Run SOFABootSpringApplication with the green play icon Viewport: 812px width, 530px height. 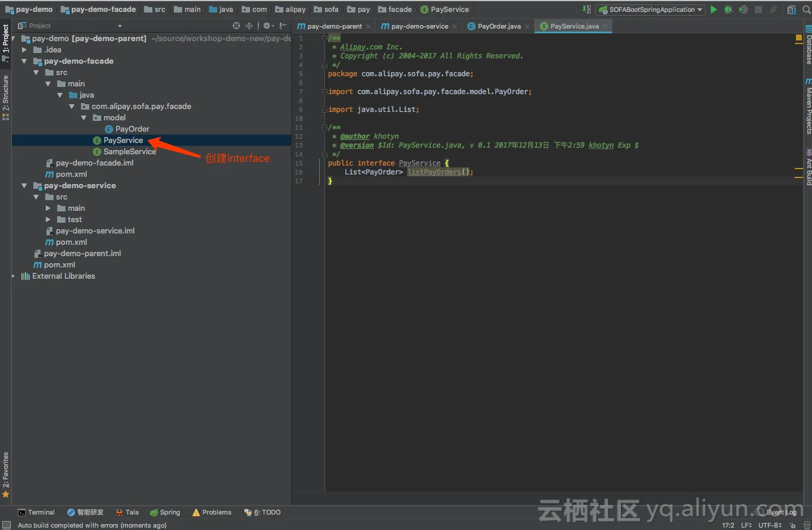click(714, 10)
